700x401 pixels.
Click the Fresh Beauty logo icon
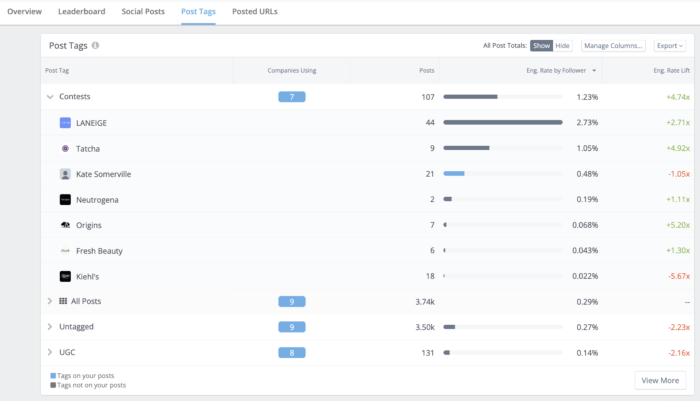pos(65,251)
